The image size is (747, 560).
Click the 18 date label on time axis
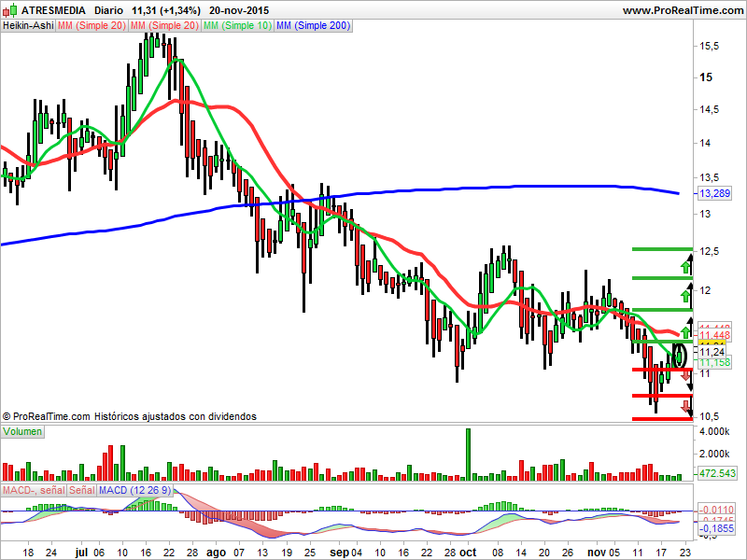click(28, 553)
